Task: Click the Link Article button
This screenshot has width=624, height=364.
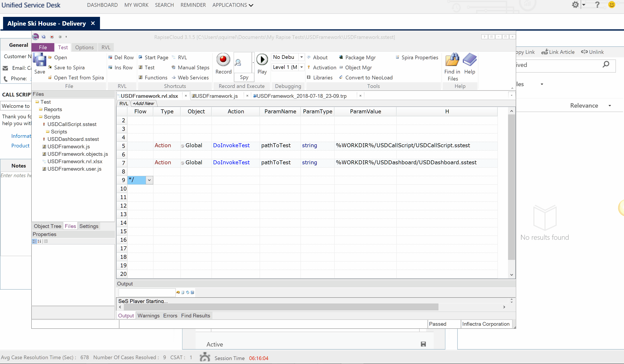Action: tap(558, 52)
